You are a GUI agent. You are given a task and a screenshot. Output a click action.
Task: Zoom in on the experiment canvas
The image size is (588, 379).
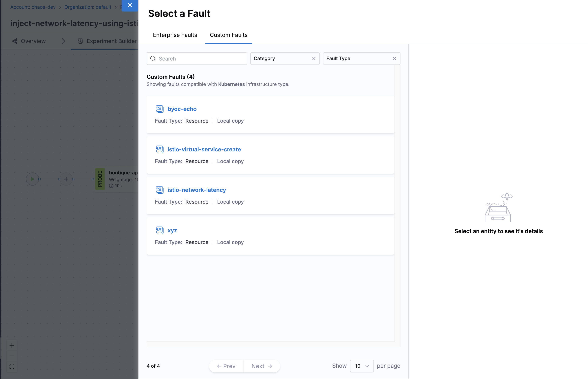click(x=12, y=345)
